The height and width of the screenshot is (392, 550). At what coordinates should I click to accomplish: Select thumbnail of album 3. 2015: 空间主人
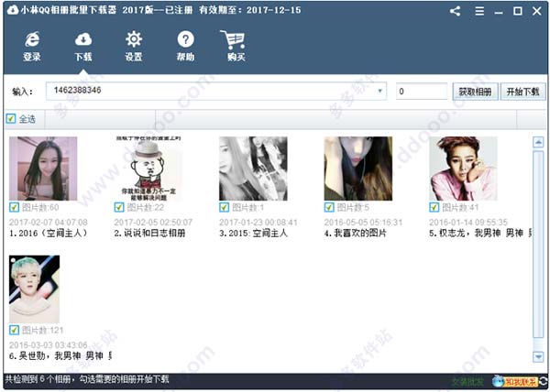253,169
